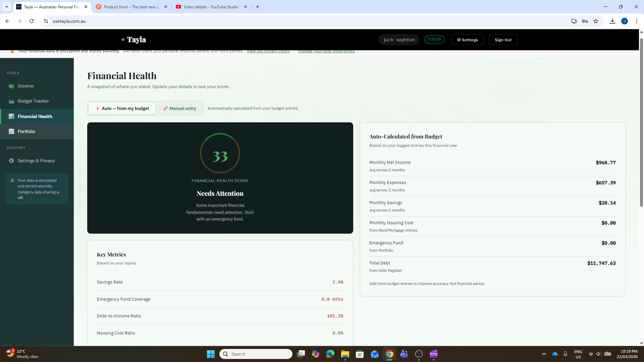
Task: Click the Financial Health Score ring
Action: coord(220,153)
